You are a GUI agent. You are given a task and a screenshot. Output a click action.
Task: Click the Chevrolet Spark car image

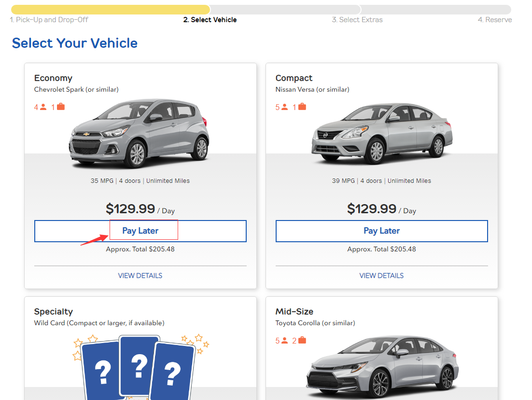pos(140,134)
